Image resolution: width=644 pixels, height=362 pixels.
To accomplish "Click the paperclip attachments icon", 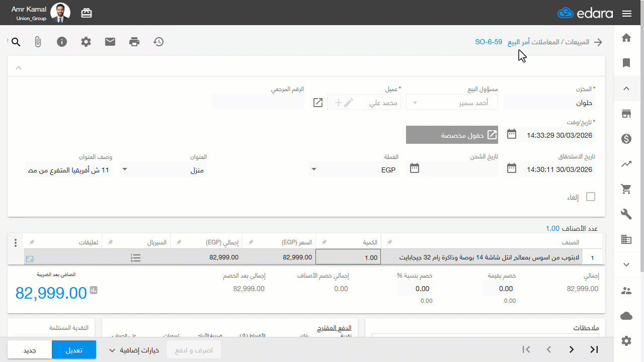I will (x=38, y=42).
